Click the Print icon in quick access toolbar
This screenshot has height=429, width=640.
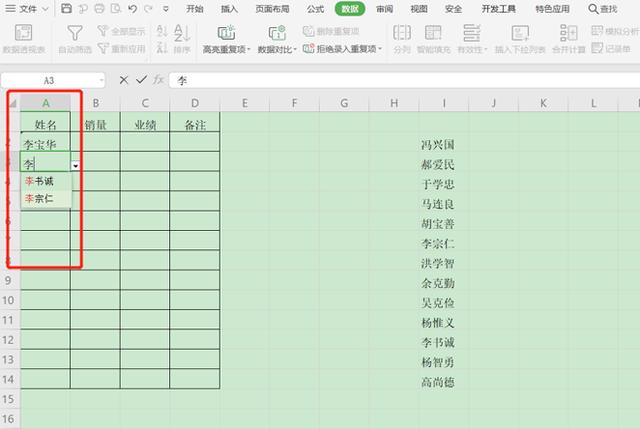99,8
